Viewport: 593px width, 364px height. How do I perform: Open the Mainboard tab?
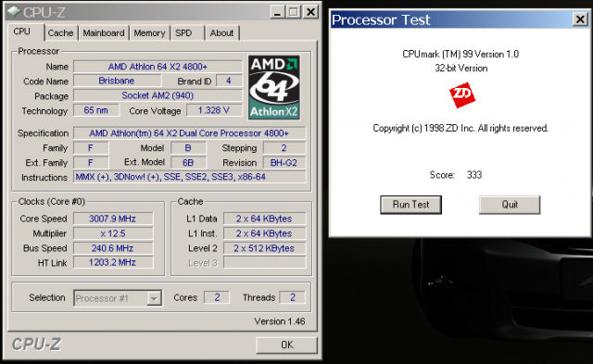(x=104, y=33)
